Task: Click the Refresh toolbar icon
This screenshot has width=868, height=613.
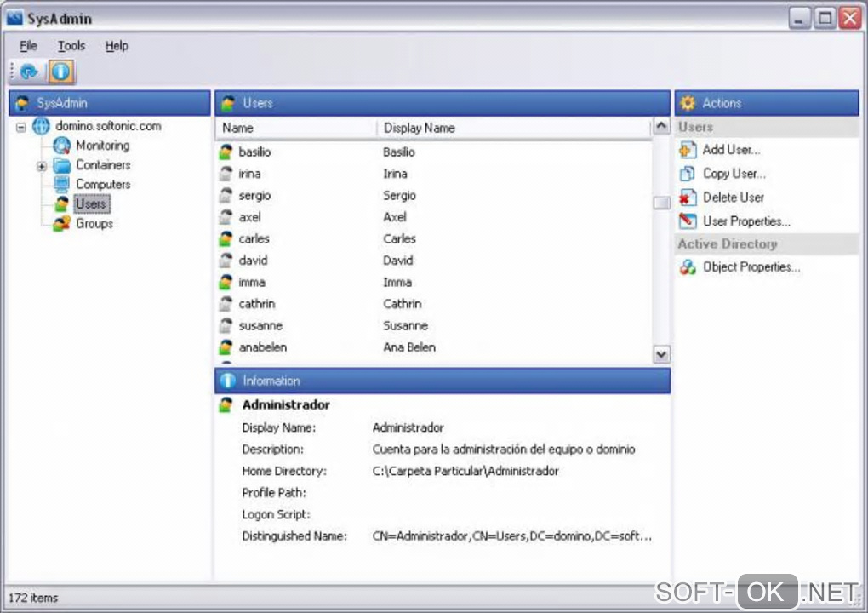Action: (x=28, y=72)
